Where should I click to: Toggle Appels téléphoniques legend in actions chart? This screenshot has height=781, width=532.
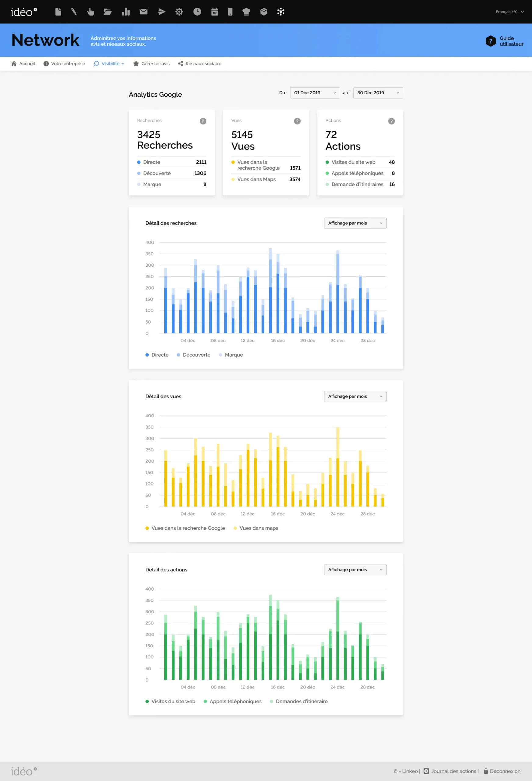point(232,701)
